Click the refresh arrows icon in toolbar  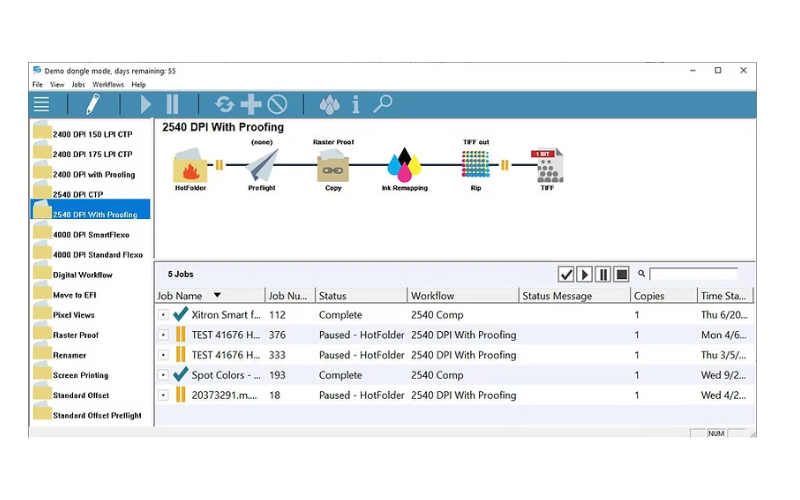(x=224, y=104)
